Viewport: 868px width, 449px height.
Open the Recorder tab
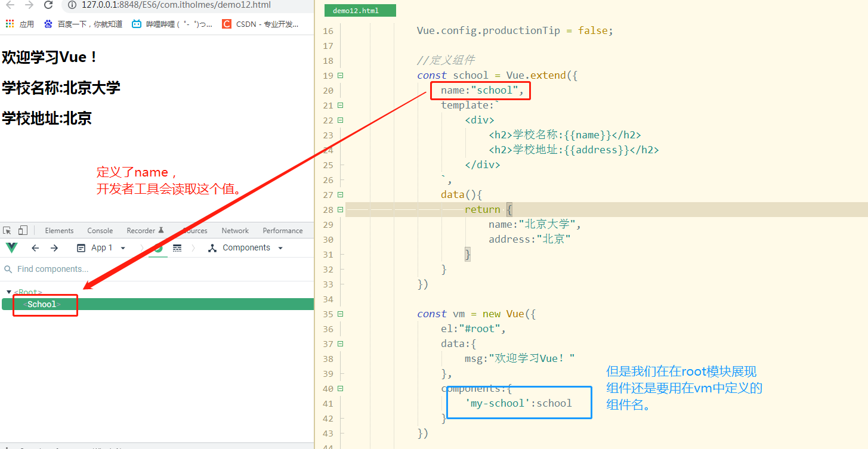pyautogui.click(x=145, y=231)
